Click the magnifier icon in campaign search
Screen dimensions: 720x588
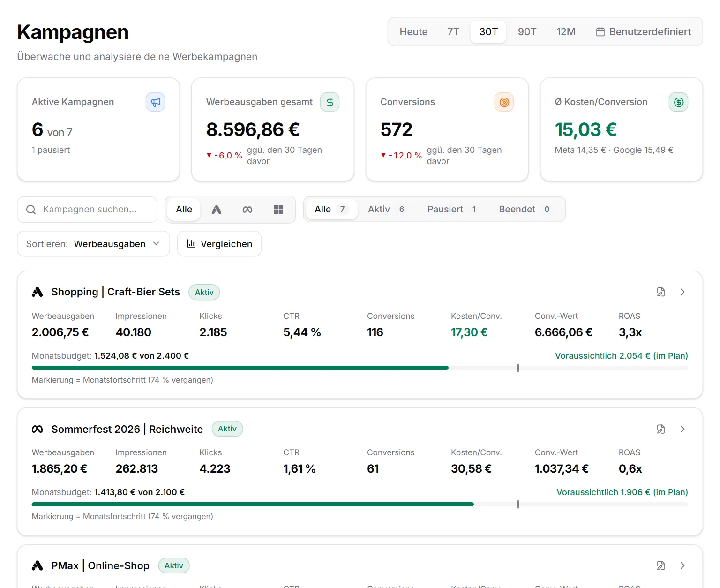[31, 210]
